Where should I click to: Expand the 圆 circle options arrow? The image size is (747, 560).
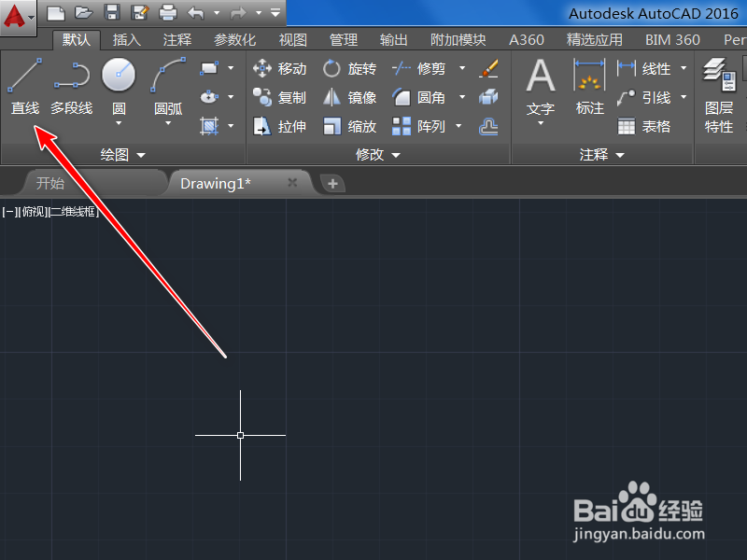119,123
